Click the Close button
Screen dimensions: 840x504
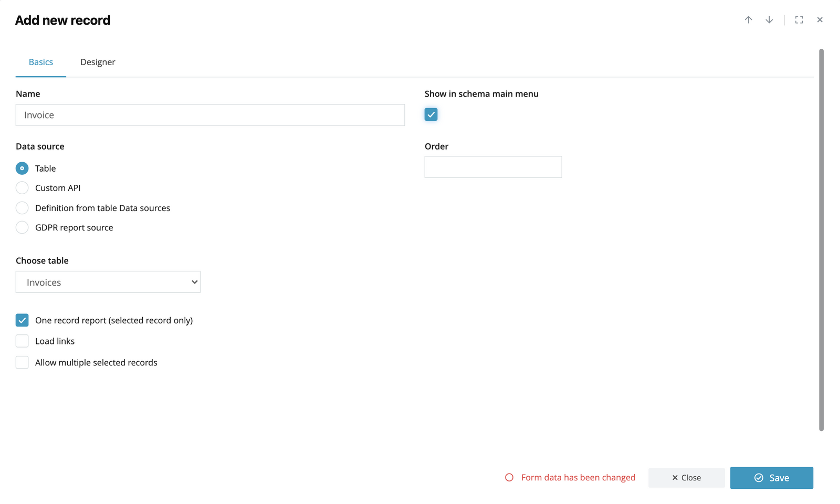[686, 478]
